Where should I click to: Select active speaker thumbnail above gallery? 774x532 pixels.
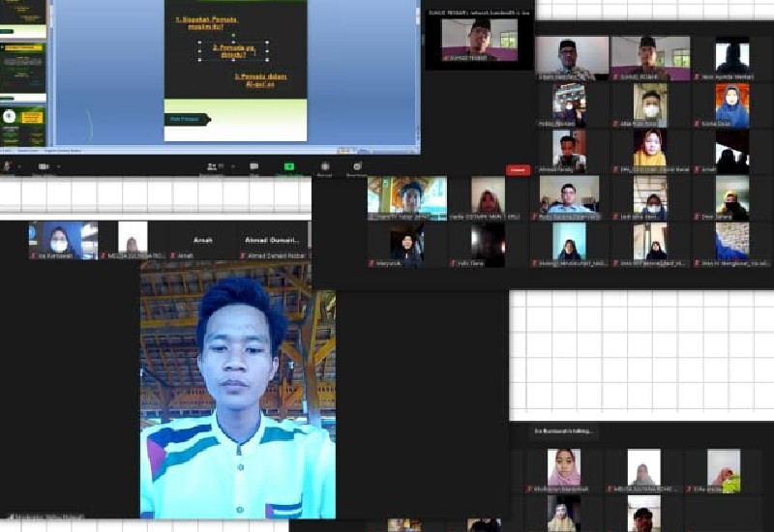(x=479, y=40)
